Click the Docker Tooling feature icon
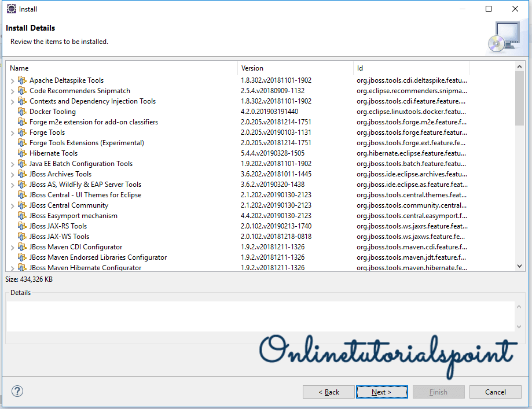 (x=22, y=112)
